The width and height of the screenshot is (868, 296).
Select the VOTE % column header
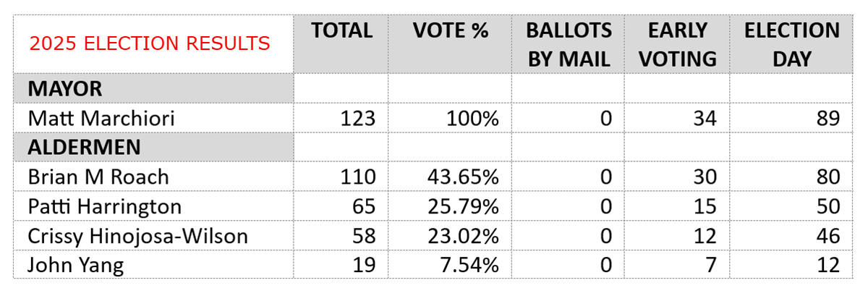click(450, 32)
